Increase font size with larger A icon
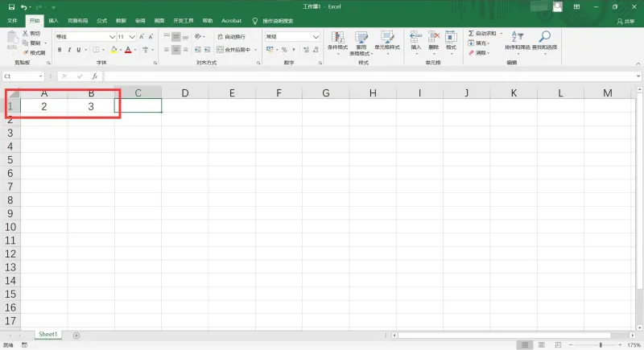 point(142,36)
